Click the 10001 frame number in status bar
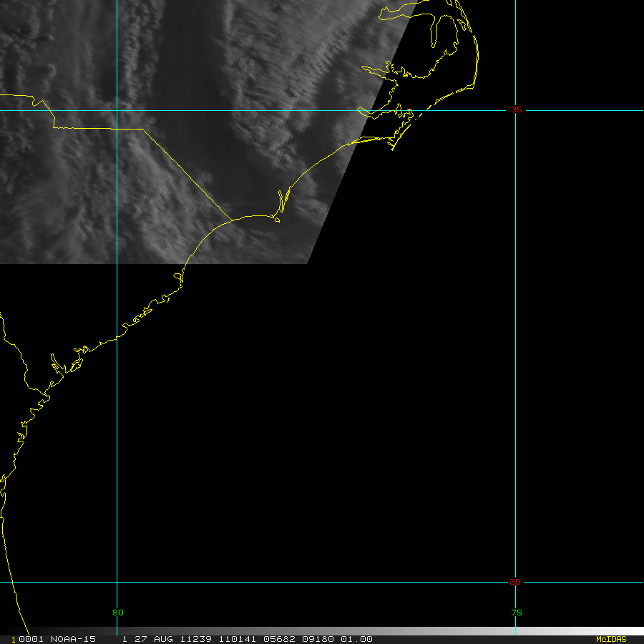 [26, 639]
